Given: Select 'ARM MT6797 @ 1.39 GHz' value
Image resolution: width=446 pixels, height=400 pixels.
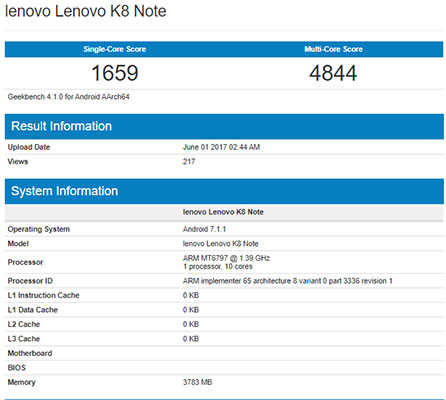Looking at the screenshot, I should pyautogui.click(x=226, y=258).
